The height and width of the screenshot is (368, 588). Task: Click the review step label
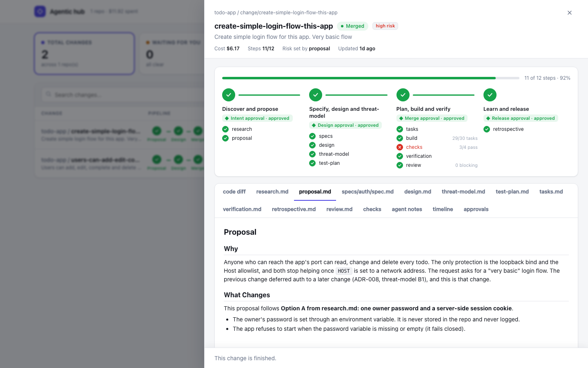413,165
